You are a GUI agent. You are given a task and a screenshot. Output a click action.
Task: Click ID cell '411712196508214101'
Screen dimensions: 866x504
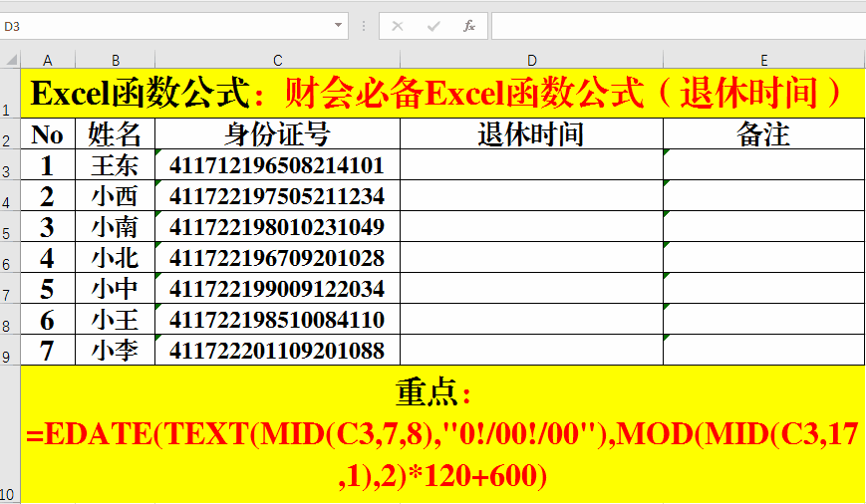[x=277, y=164]
